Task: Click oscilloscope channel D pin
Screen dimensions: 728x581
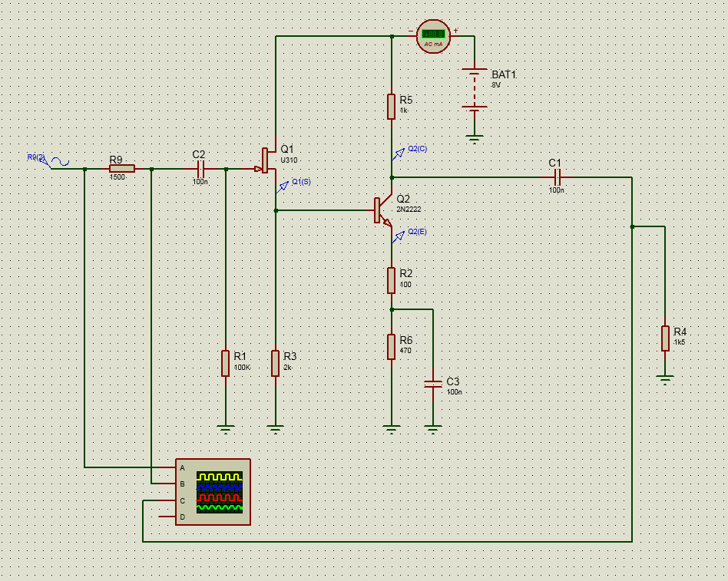Action: pos(167,517)
